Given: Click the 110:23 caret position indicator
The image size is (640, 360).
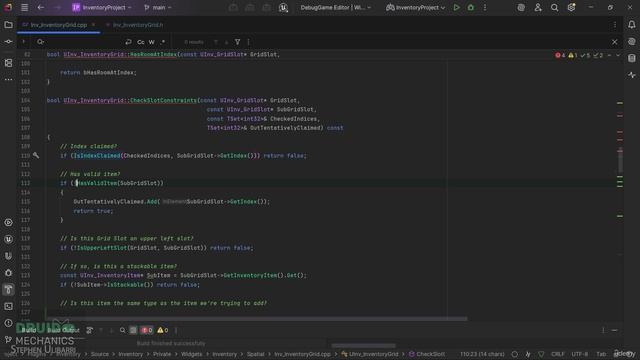Looking at the screenshot, I should pos(482,354).
